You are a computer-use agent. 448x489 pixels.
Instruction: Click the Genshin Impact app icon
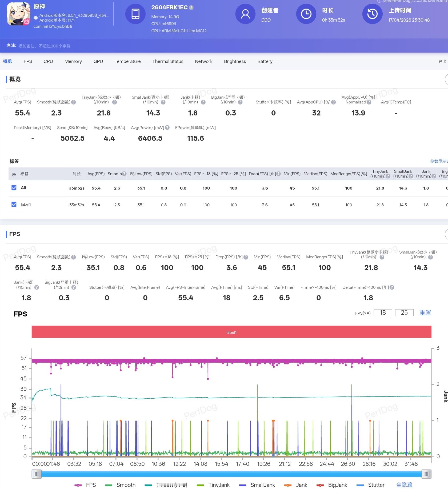(18, 14)
